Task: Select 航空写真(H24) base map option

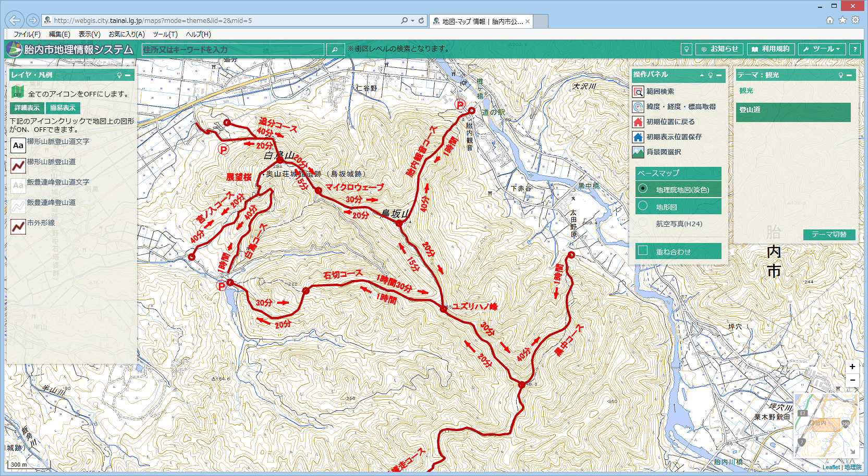Action: [679, 224]
